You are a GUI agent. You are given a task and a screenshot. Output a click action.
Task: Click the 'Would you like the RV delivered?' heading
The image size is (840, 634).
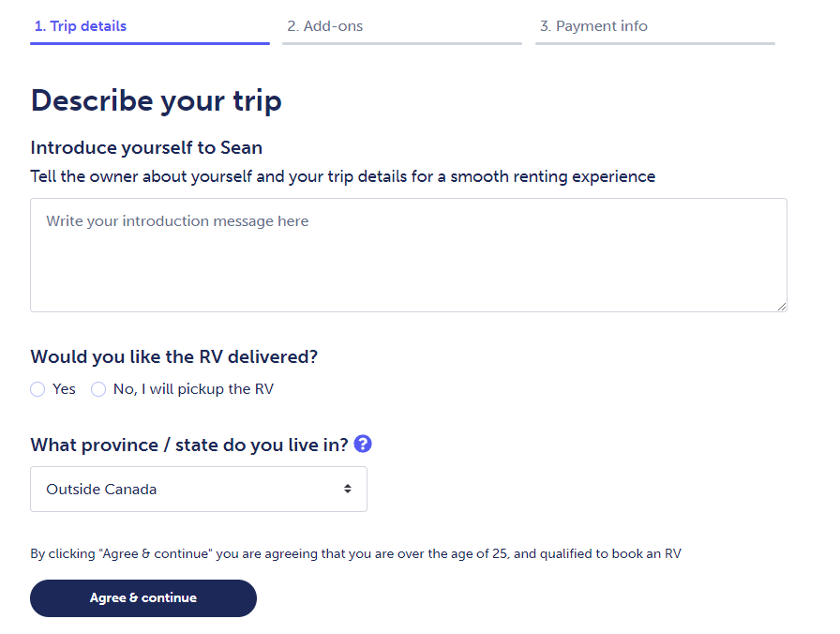[x=174, y=357]
